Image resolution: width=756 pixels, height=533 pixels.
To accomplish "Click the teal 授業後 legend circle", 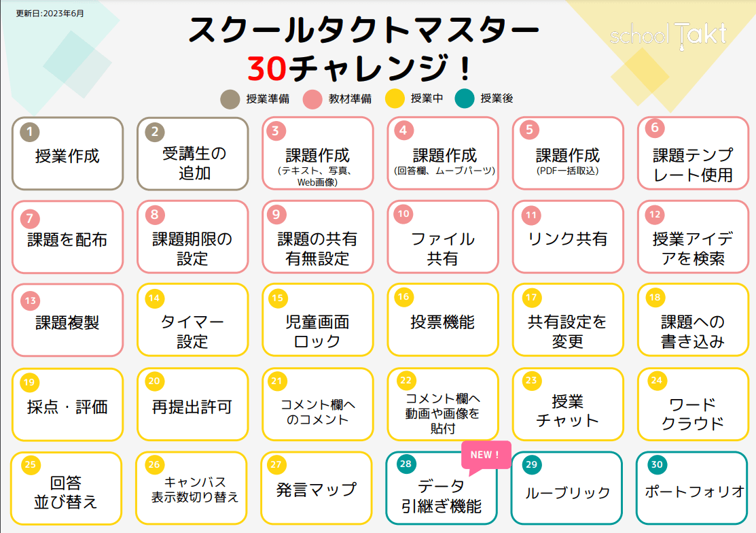I will tap(465, 99).
